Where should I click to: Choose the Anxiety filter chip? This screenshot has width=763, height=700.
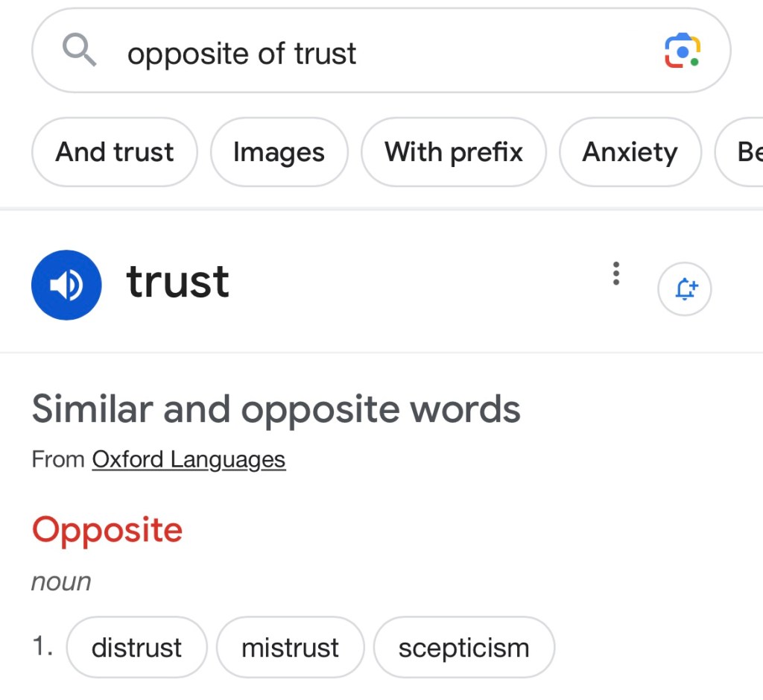coord(630,152)
